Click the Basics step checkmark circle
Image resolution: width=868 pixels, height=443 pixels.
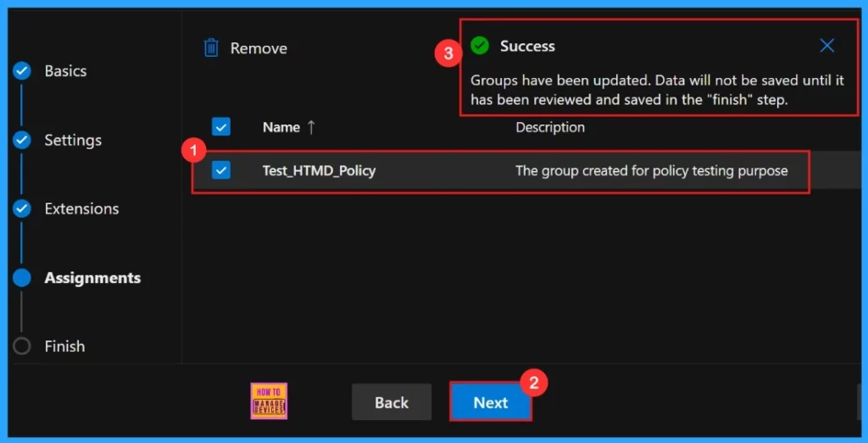[x=21, y=71]
